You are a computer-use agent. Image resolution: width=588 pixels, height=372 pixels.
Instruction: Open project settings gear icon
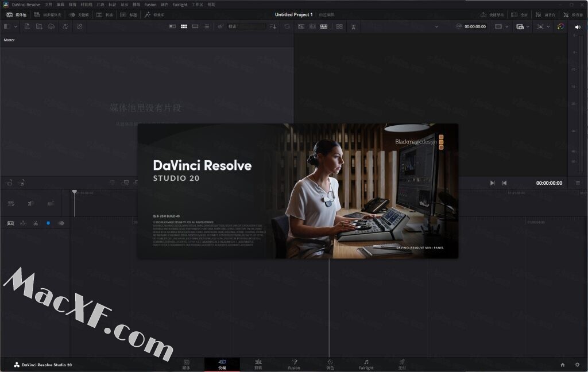[x=578, y=365]
